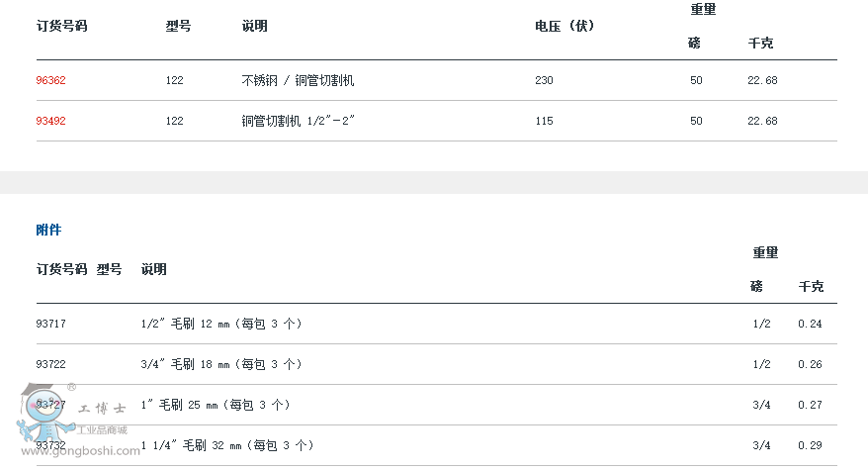
Task: Click the gongboshi mascot logo watermark
Action: [44, 413]
